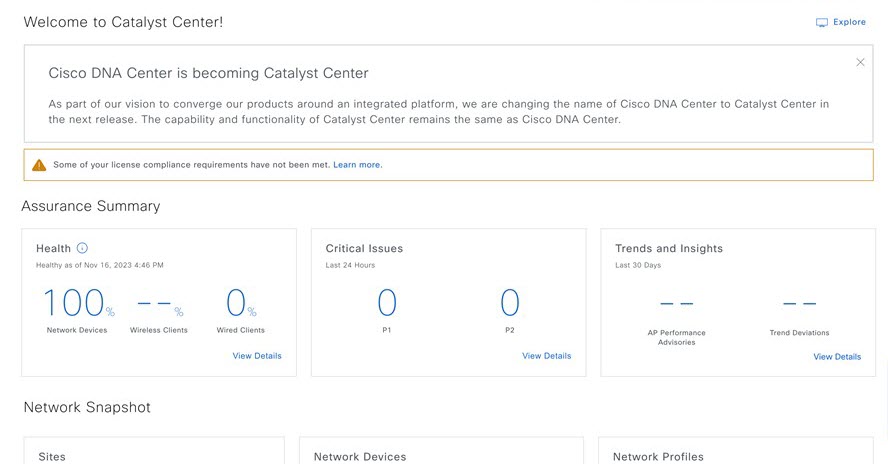Click the license warning triangle icon

tap(39, 165)
